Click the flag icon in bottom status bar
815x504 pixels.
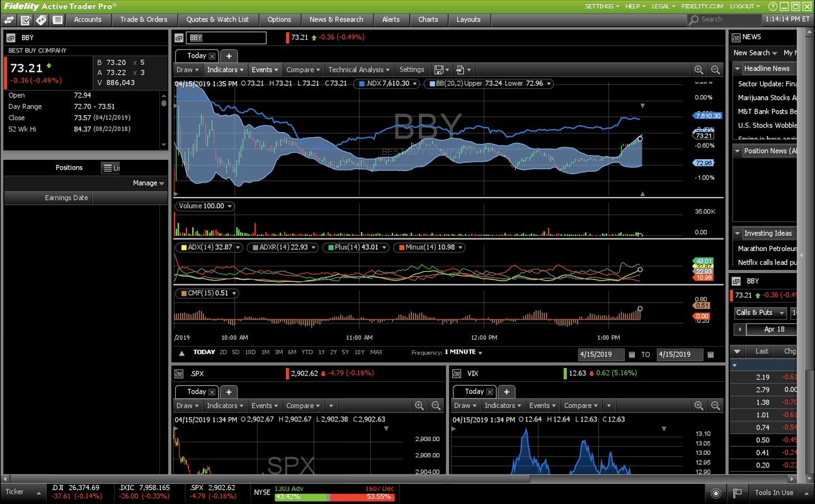pyautogui.click(x=737, y=493)
